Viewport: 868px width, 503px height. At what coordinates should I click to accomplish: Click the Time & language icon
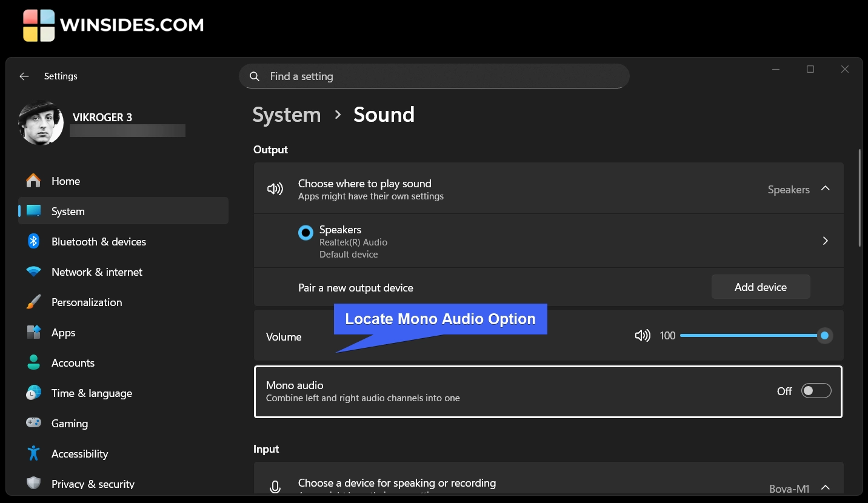tap(33, 393)
